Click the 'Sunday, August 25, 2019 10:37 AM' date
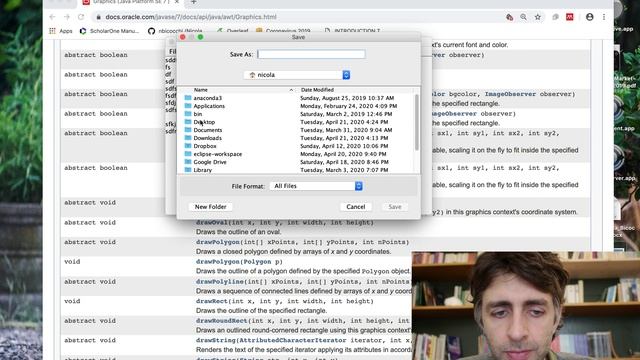The width and height of the screenshot is (640, 360). [347, 98]
